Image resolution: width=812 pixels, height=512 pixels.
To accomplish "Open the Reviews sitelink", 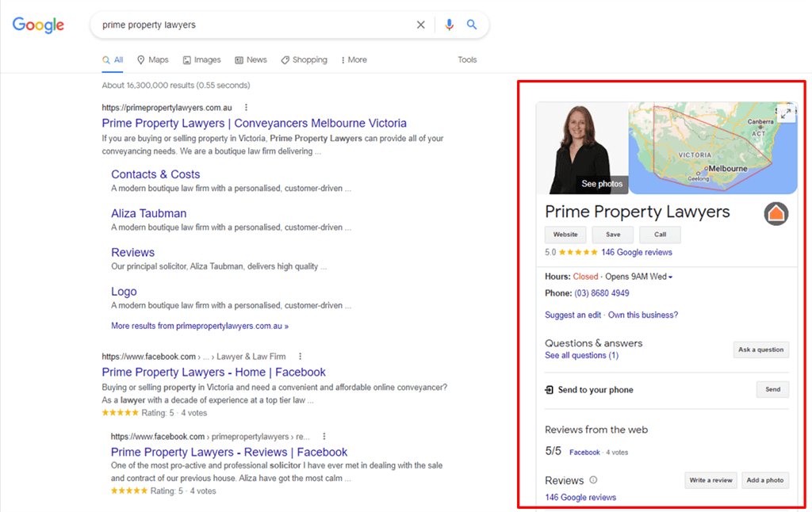I will click(x=132, y=253).
